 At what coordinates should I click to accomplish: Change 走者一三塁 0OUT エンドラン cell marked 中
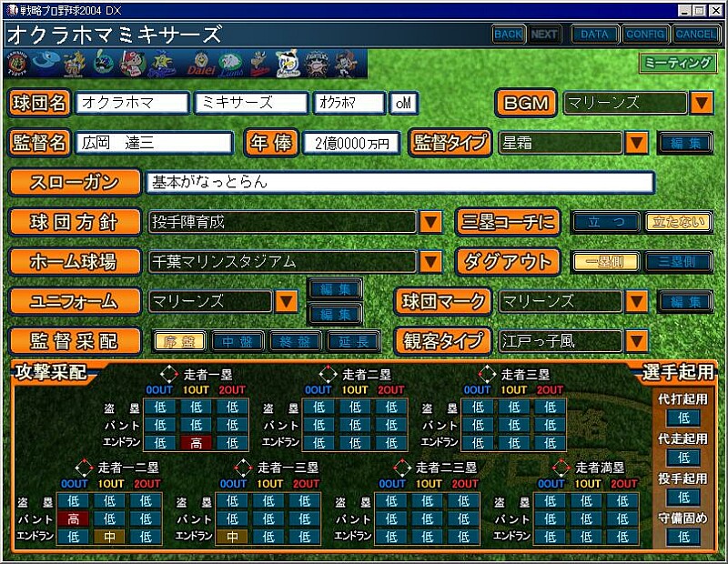232,537
